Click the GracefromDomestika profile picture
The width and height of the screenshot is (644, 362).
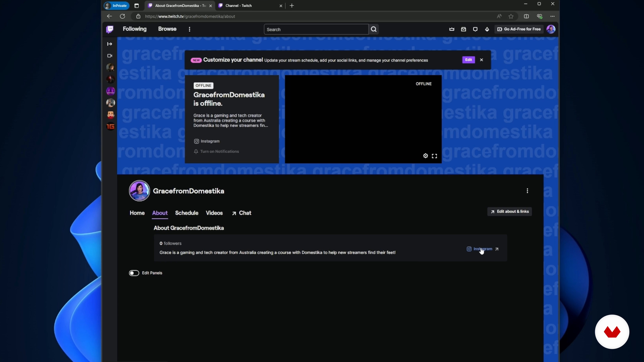click(139, 191)
